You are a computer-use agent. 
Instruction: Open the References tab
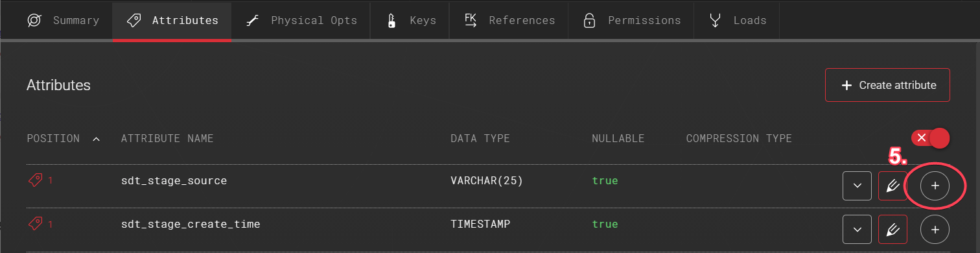pos(509,21)
